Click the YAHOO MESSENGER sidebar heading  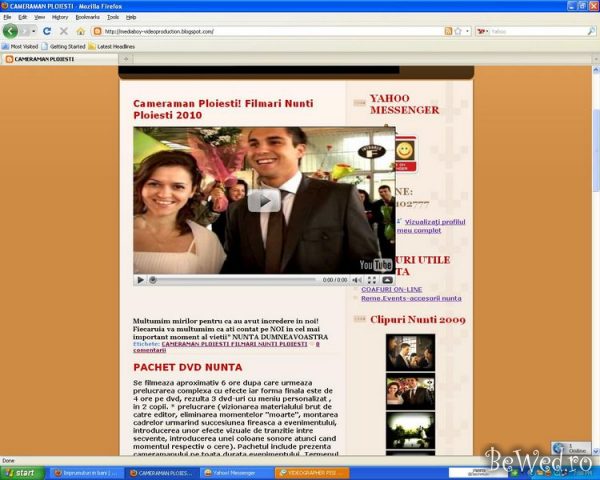pyautogui.click(x=404, y=104)
